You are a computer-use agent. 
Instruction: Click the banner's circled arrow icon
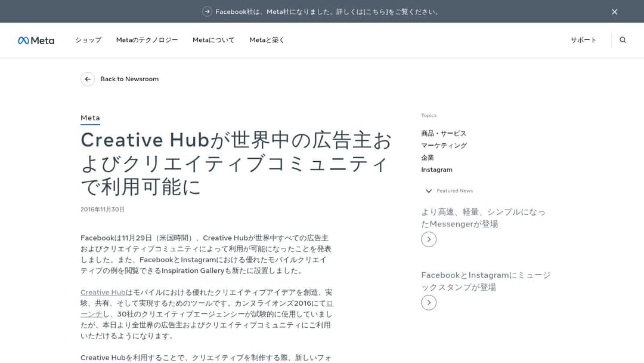pos(207,11)
